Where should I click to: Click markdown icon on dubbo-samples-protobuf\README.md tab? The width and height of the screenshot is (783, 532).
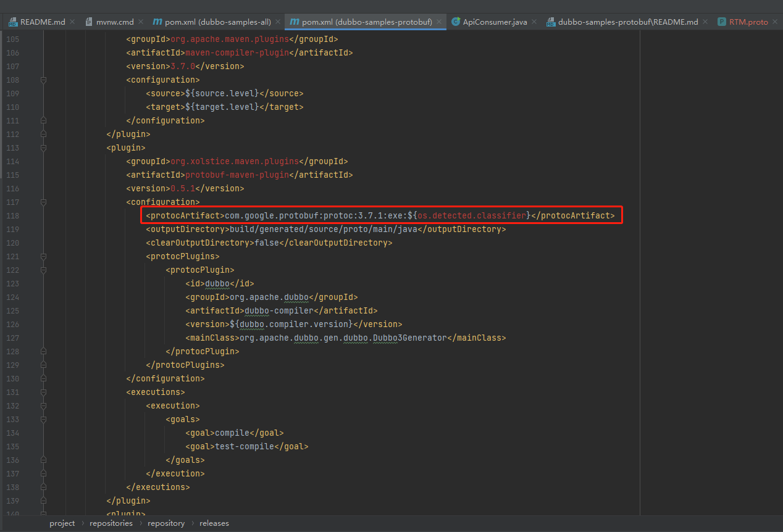click(551, 22)
